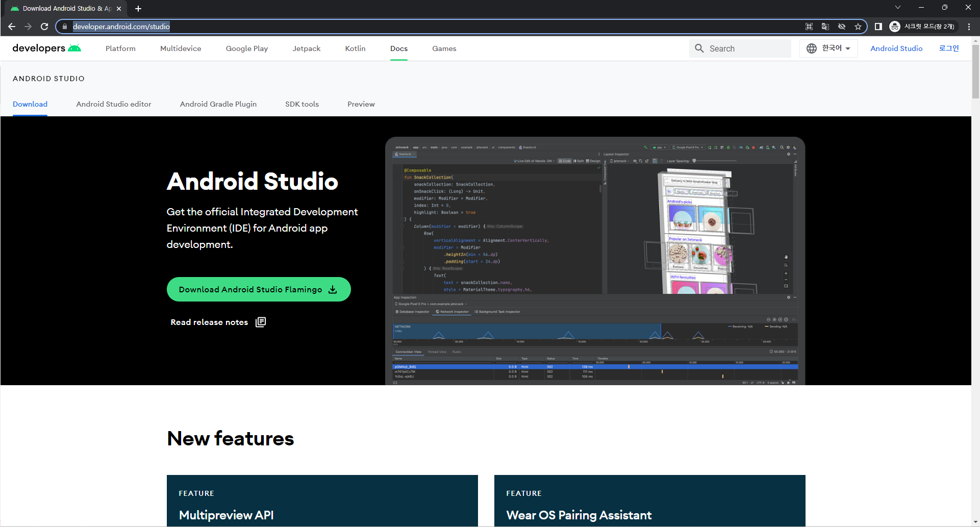This screenshot has height=527, width=980.
Task: Click the 로그인 sign-in link
Action: click(949, 48)
